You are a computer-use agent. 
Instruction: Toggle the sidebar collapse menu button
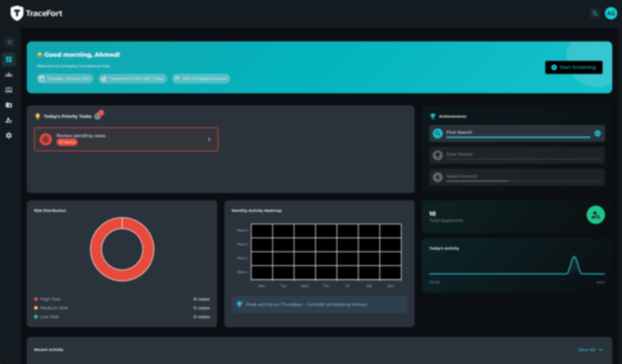[x=10, y=42]
